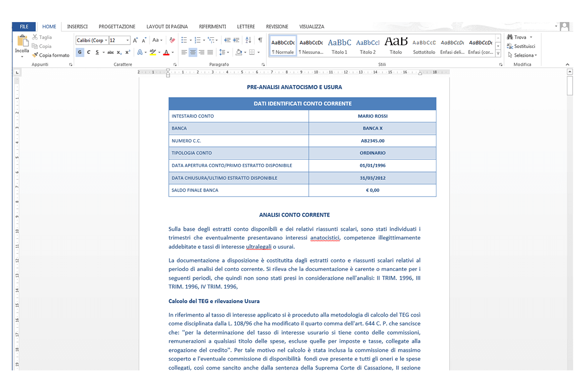Toggle the show paragraph marks ¶ button
585x392 pixels.
(260, 40)
